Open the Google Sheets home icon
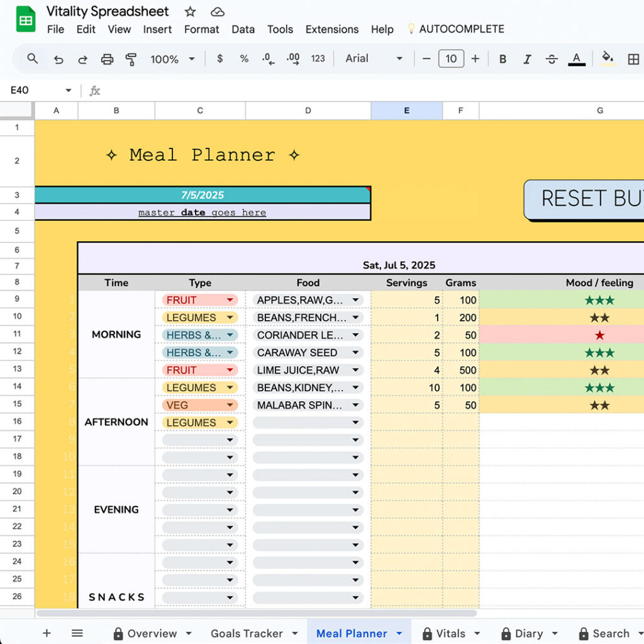Screen dimensions: 644x644 (25, 19)
